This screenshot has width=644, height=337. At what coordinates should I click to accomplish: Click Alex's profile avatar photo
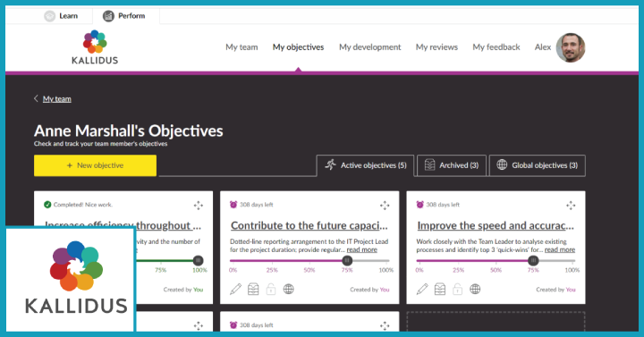click(x=571, y=47)
